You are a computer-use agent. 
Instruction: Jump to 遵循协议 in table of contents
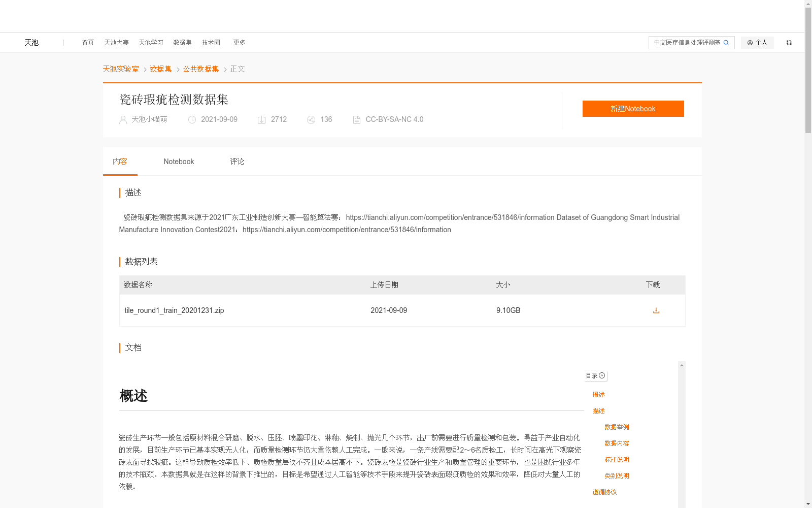pos(604,492)
